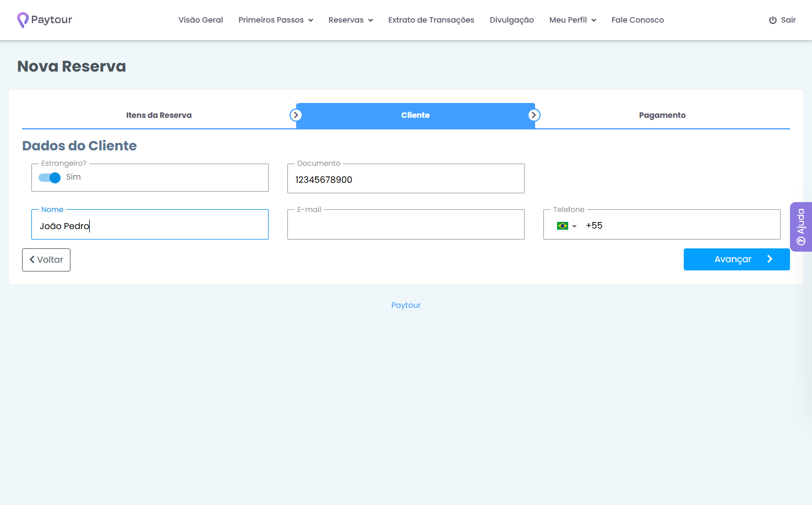Click the E-mail input field

(x=406, y=225)
